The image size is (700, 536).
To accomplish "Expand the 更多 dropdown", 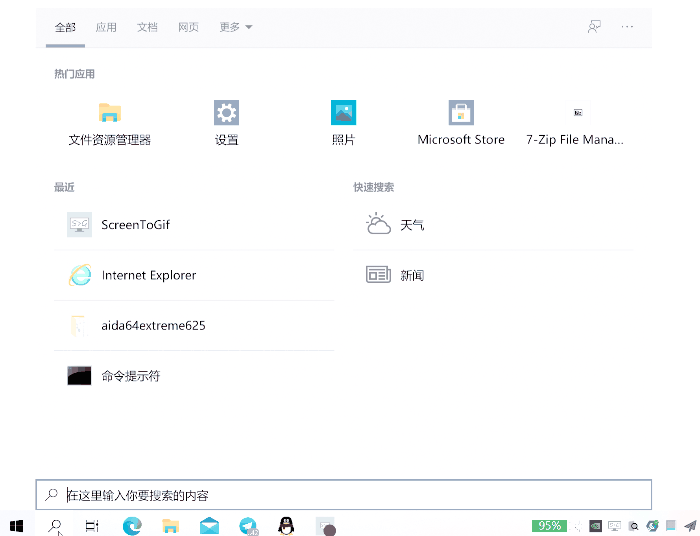I will [x=236, y=28].
